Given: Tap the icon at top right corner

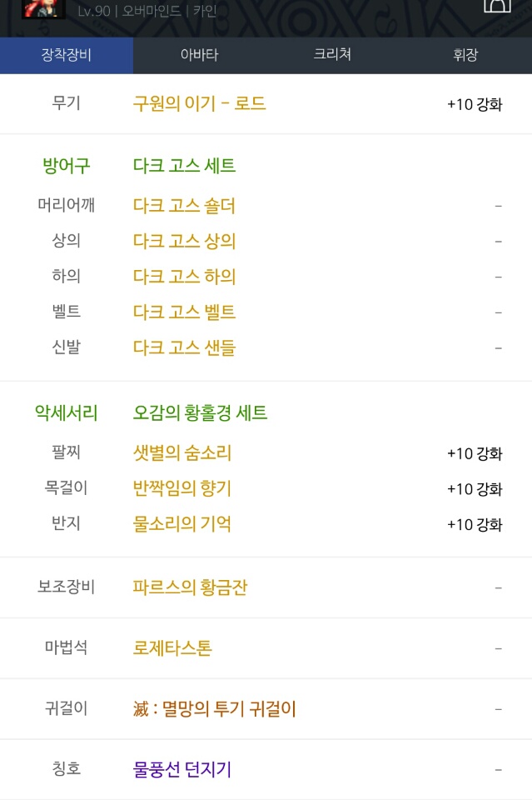Looking at the screenshot, I should tap(497, 5).
